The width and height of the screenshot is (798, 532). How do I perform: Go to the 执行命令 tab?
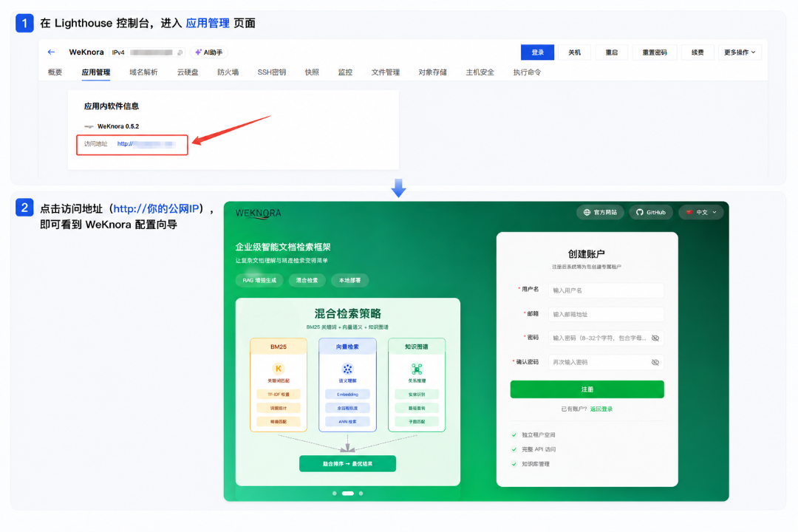pos(528,72)
